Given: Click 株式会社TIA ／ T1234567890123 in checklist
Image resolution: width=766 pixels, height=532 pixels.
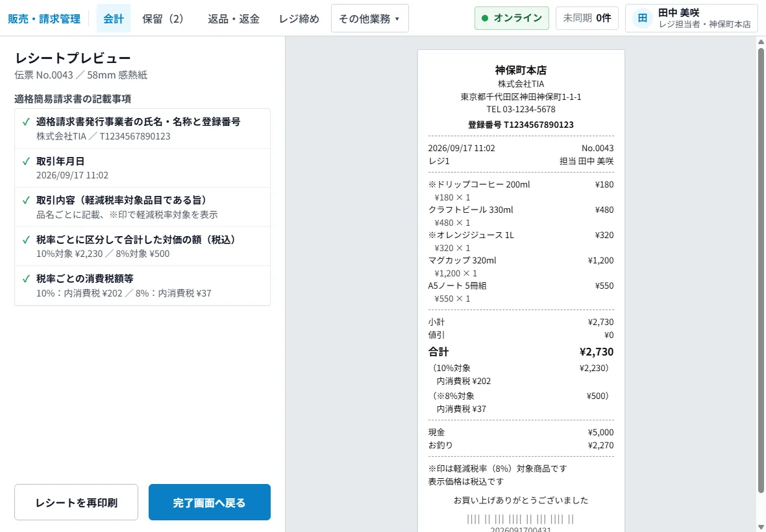Looking at the screenshot, I should tap(103, 136).
